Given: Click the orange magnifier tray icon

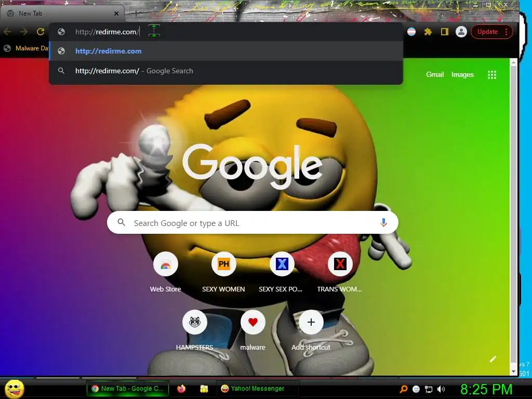Looking at the screenshot, I should tap(404, 389).
